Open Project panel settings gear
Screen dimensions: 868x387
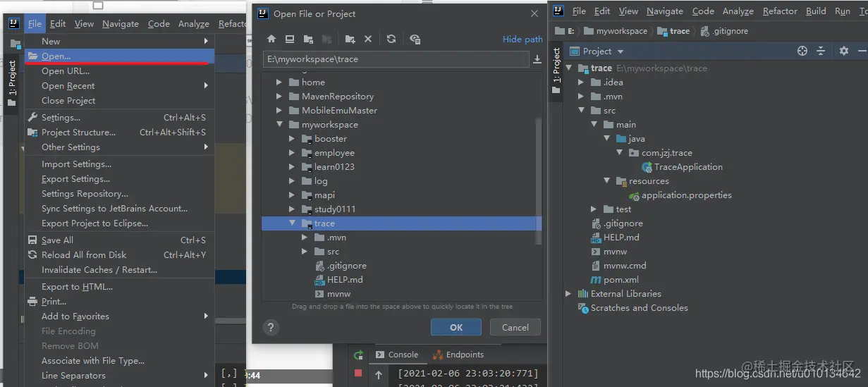pyautogui.click(x=844, y=51)
